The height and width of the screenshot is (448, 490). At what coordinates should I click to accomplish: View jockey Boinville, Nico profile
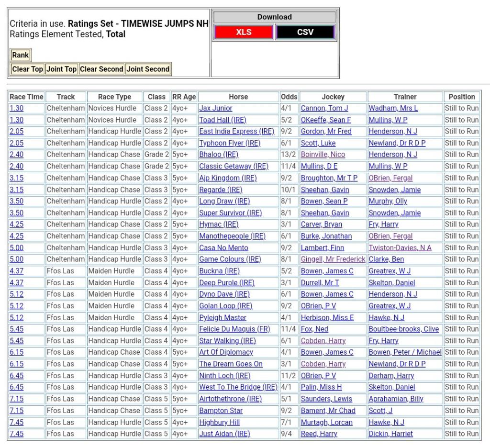pos(323,155)
